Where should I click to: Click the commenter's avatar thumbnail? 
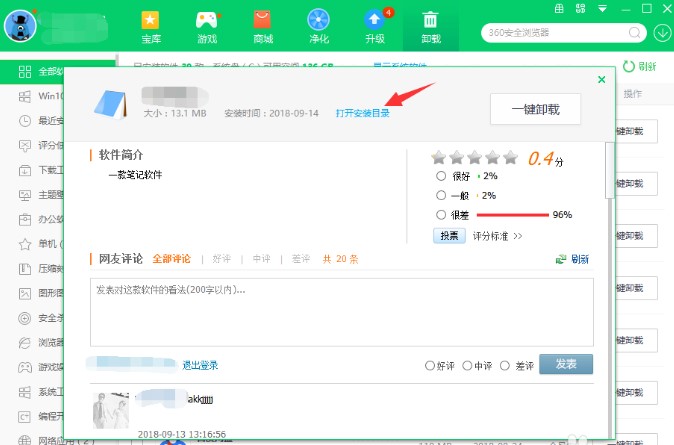coord(111,411)
